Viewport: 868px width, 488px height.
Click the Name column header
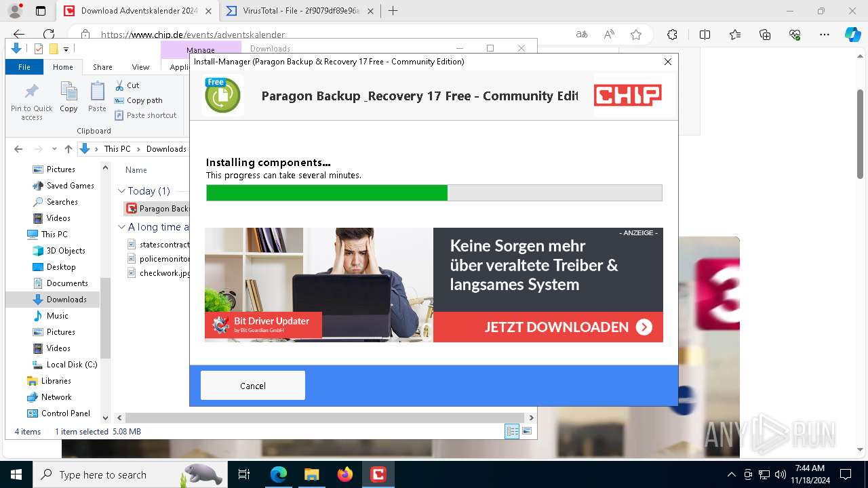(136, 170)
